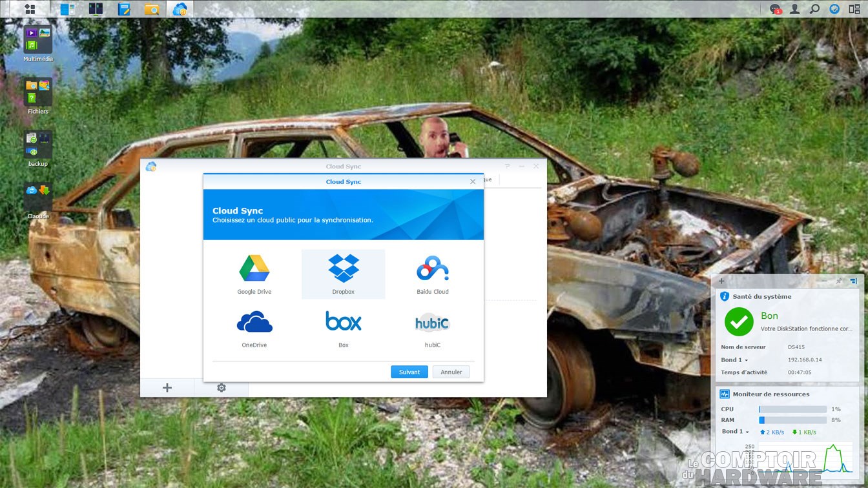This screenshot has width=868, height=488.
Task: Click 'Votre DiskStation fonctionne' message
Action: click(806, 329)
